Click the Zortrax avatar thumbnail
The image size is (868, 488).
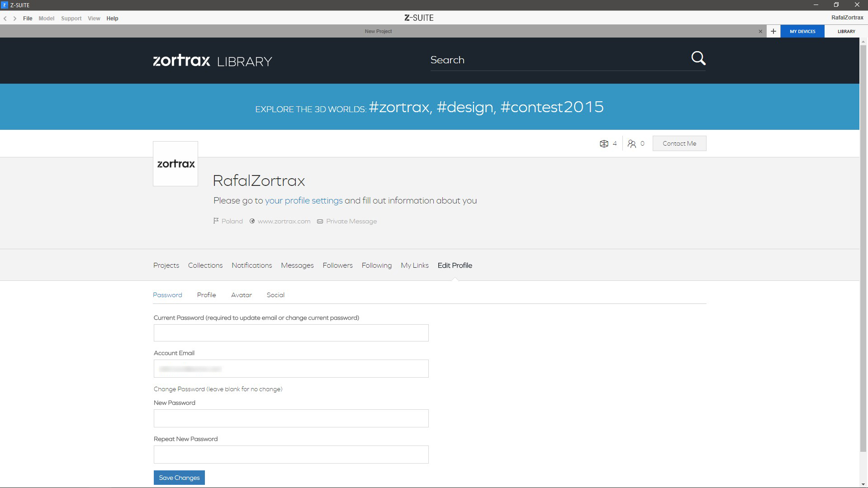tap(175, 164)
